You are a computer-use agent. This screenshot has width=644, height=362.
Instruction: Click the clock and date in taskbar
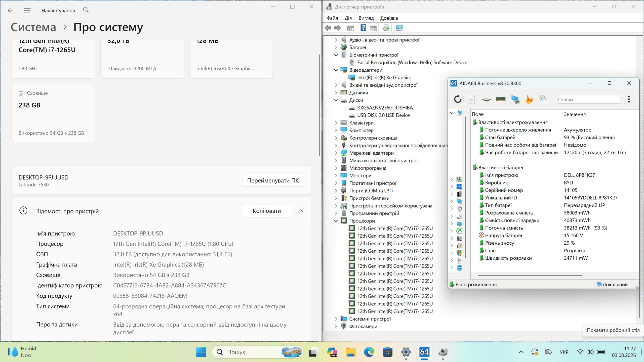(624, 352)
